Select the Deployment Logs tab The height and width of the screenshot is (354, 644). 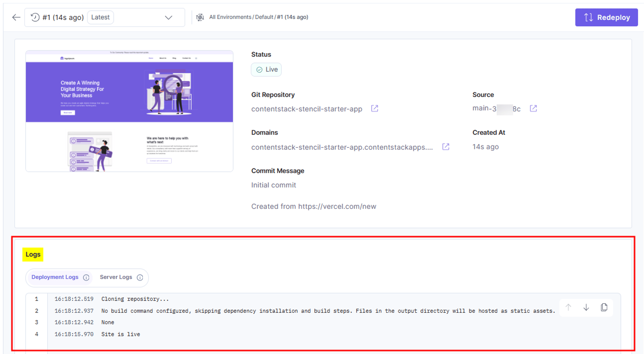tap(55, 277)
